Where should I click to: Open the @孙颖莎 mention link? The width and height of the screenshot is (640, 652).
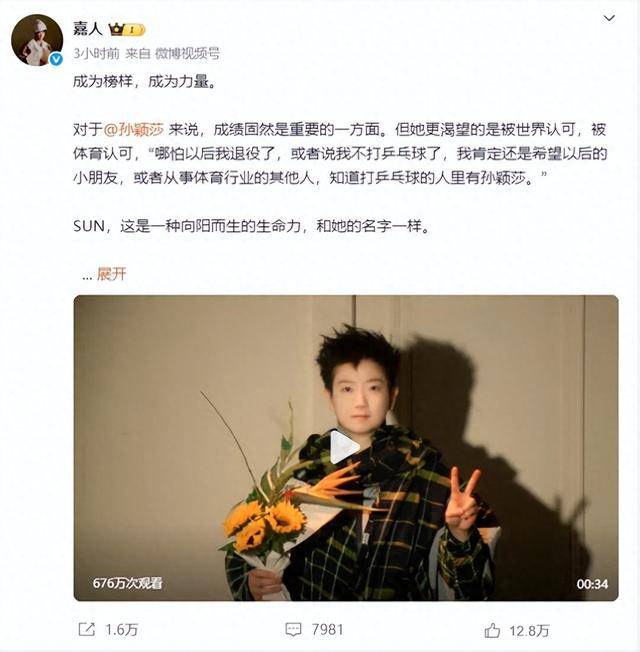pyautogui.click(x=133, y=130)
